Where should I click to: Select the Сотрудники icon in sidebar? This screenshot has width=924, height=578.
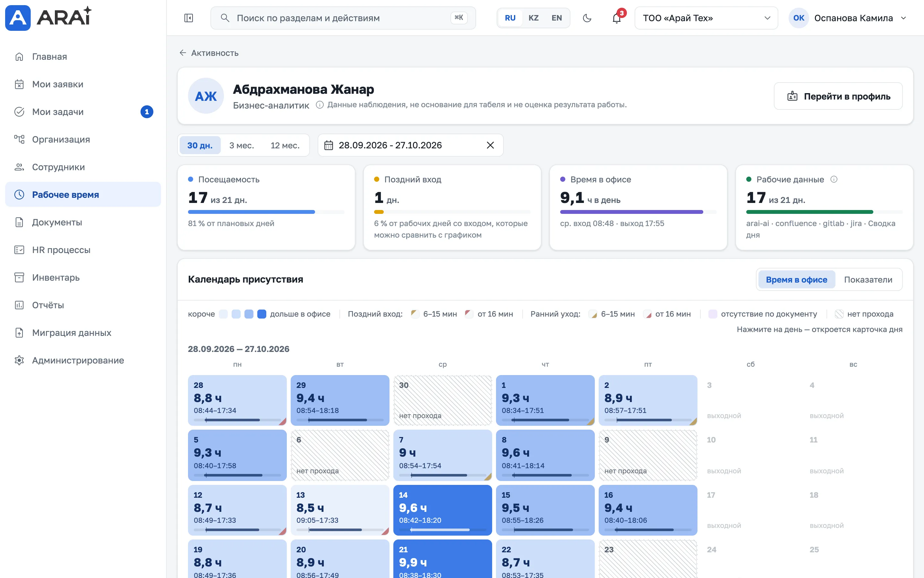click(19, 167)
